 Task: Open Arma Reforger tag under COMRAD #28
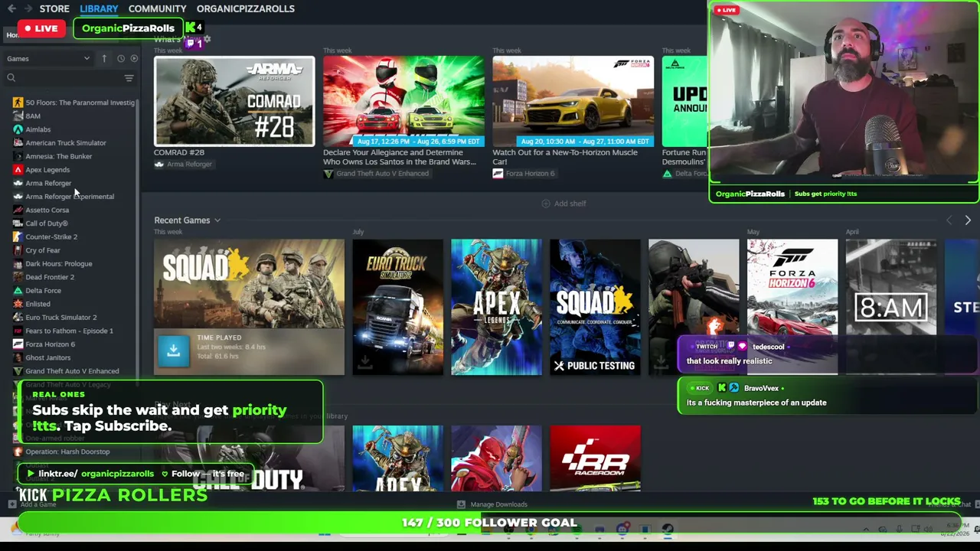click(x=184, y=165)
